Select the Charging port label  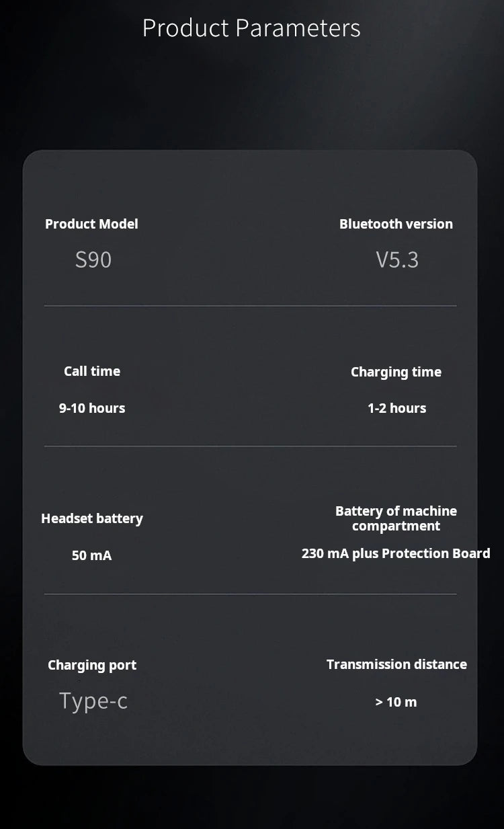click(92, 665)
